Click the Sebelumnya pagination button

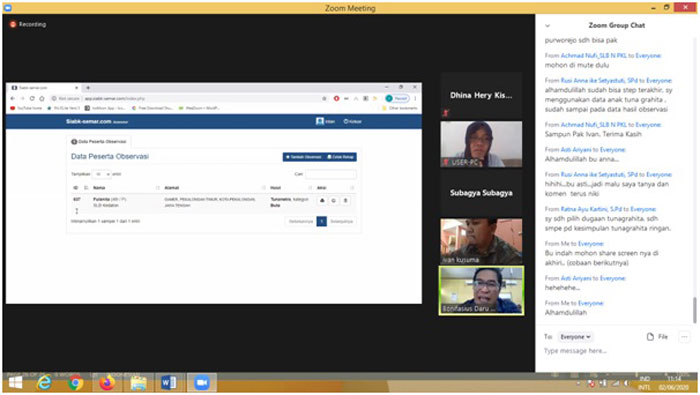(301, 221)
